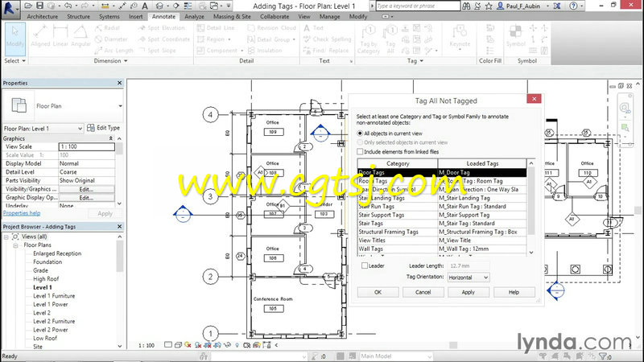Click the Edit Type icon in Properties
The height and width of the screenshot is (362, 644).
tap(91, 128)
